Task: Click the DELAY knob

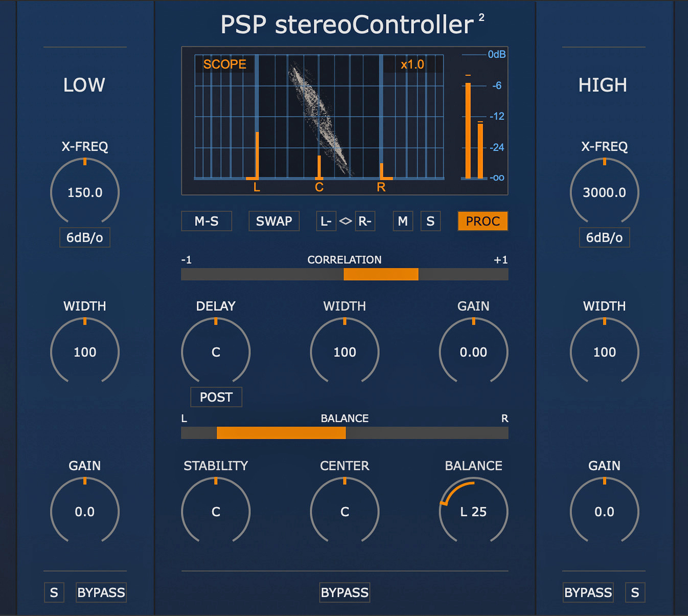Action: pyautogui.click(x=216, y=352)
